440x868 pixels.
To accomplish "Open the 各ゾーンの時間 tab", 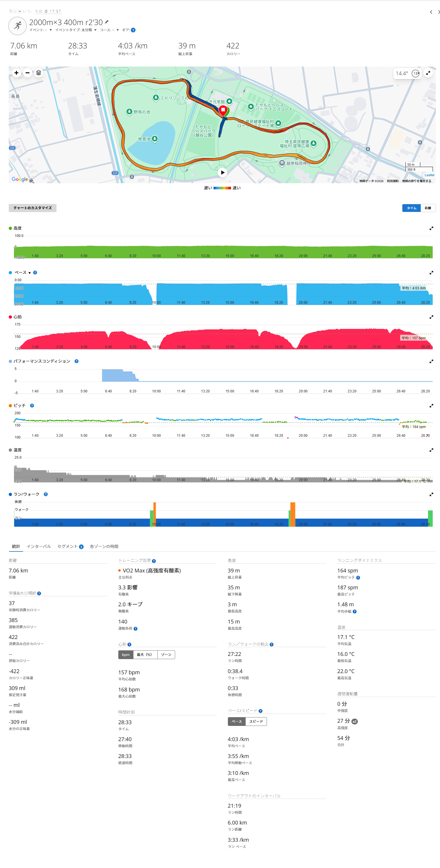I will point(104,546).
